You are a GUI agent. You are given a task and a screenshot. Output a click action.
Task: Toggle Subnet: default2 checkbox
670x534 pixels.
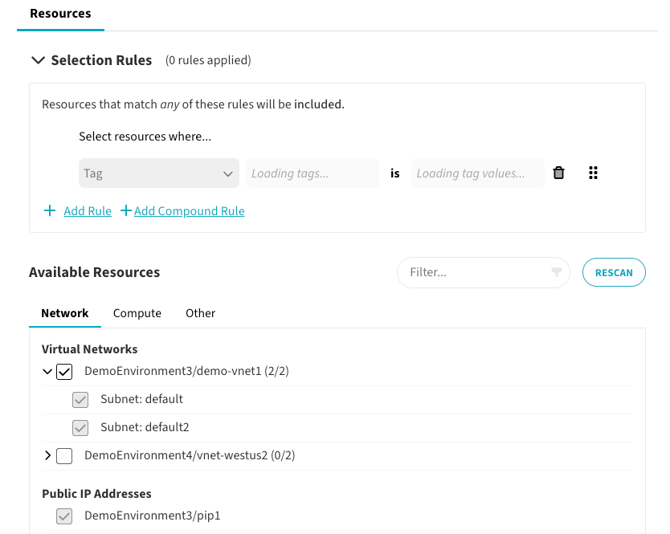coord(80,428)
